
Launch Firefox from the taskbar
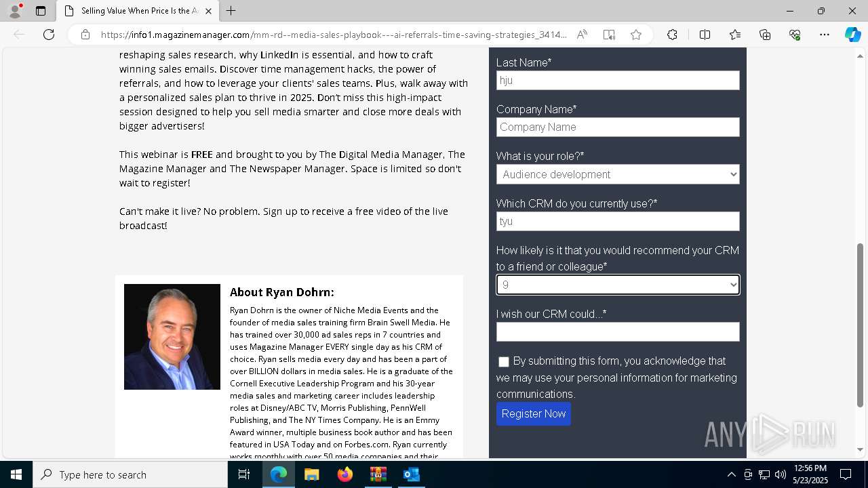click(x=345, y=474)
